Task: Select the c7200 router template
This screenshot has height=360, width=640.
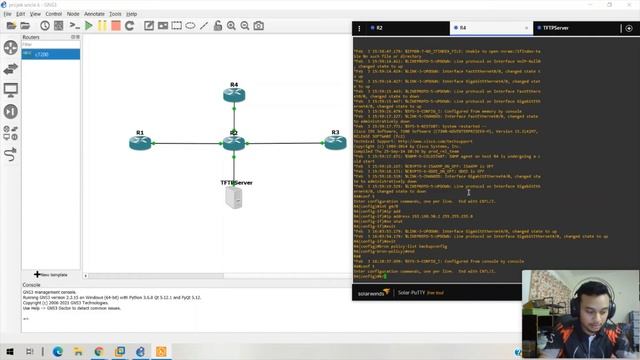Action: (x=51, y=54)
